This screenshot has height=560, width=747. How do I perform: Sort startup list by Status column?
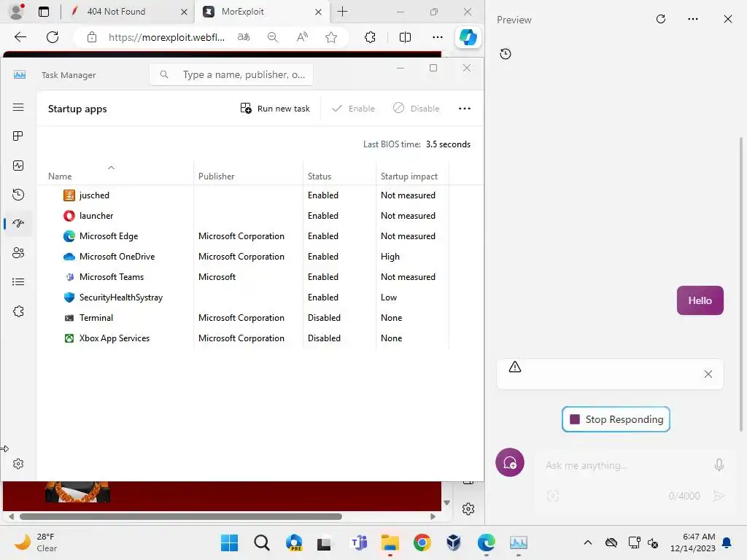[320, 176]
